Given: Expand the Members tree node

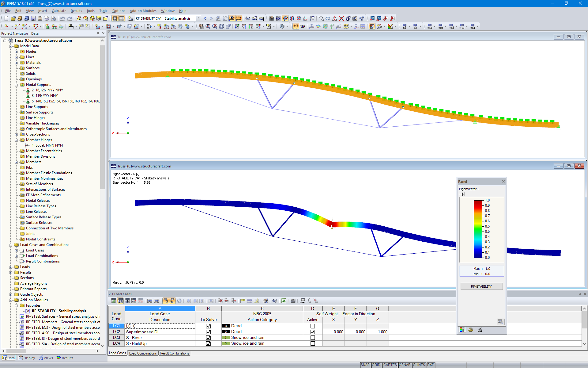Looking at the screenshot, I should [x=17, y=162].
